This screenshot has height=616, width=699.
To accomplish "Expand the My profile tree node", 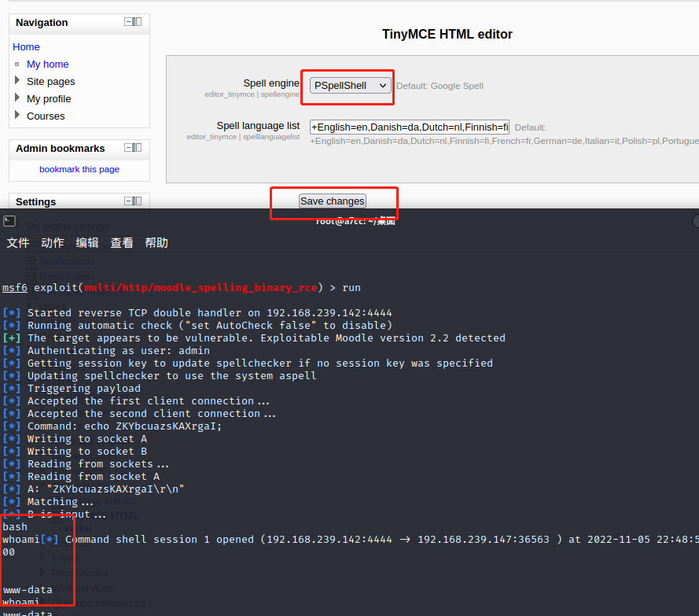I will [x=17, y=98].
